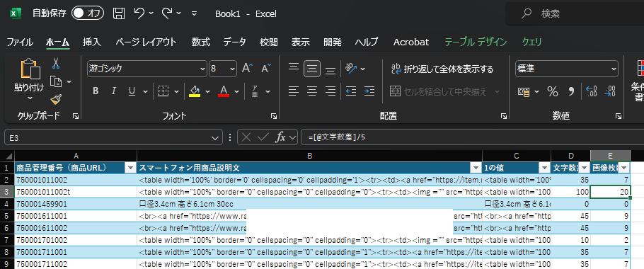Open the number format 標準 dropdown
644x269 pixels.
(x=614, y=69)
